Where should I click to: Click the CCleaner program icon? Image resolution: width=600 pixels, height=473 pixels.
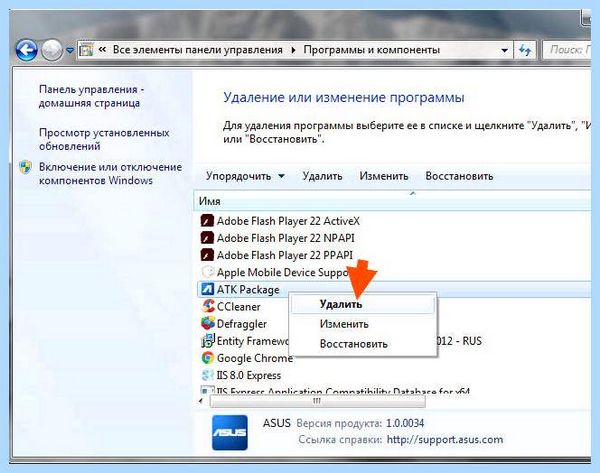pyautogui.click(x=208, y=306)
